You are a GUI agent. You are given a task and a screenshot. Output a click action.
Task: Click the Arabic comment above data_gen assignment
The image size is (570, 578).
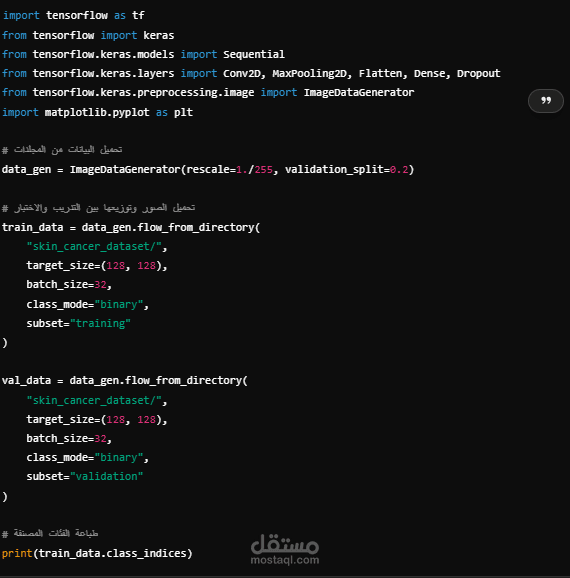point(62,149)
